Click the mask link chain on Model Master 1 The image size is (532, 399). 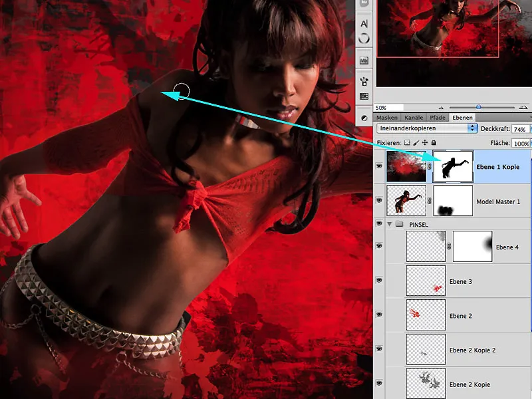coord(430,201)
